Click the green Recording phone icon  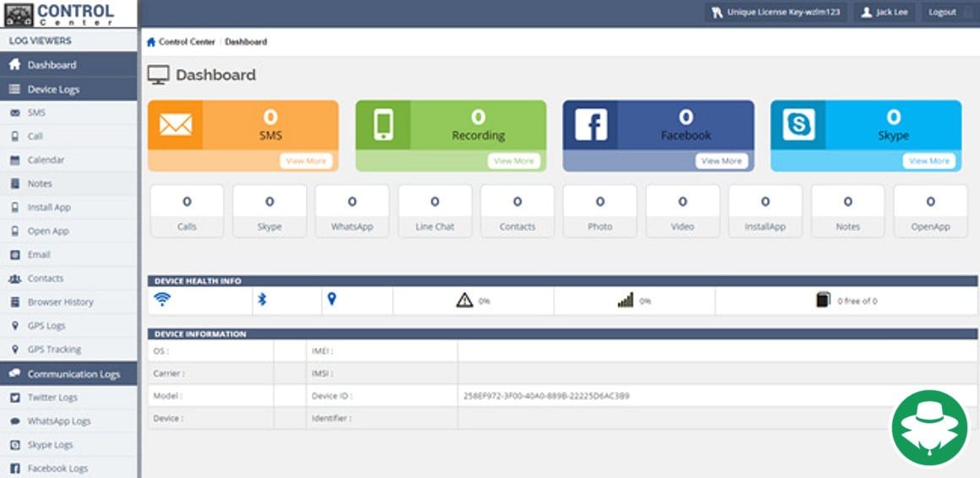click(383, 125)
